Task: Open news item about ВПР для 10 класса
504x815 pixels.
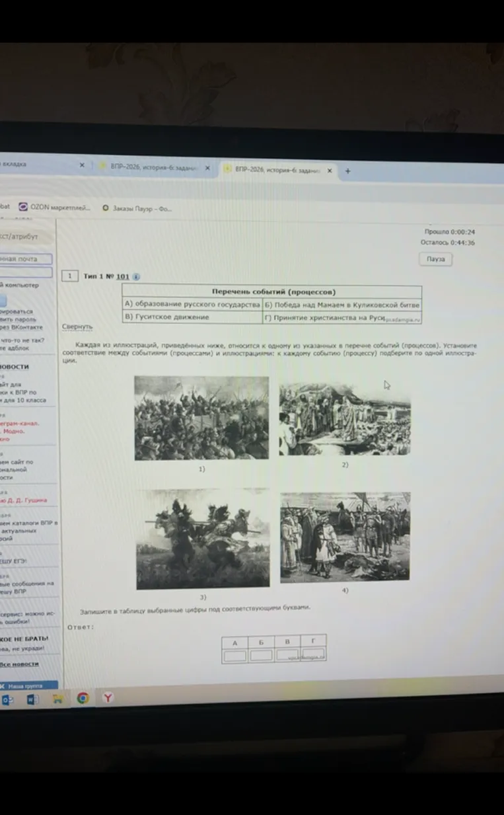Action: tap(23, 392)
